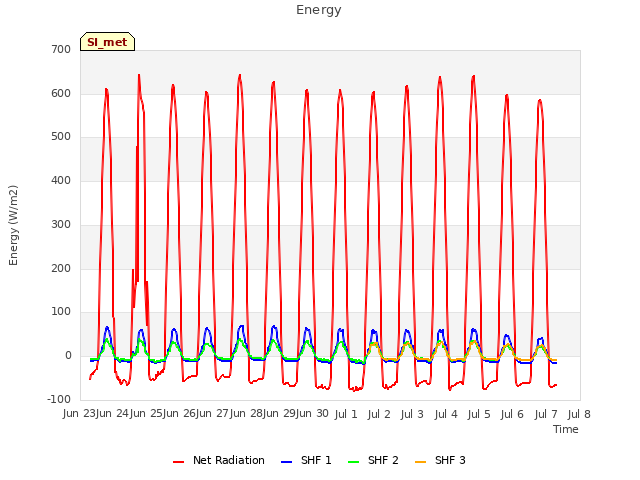Click the Jul 3 x-axis tick label
This screenshot has width=640, height=480.
coord(412,414)
